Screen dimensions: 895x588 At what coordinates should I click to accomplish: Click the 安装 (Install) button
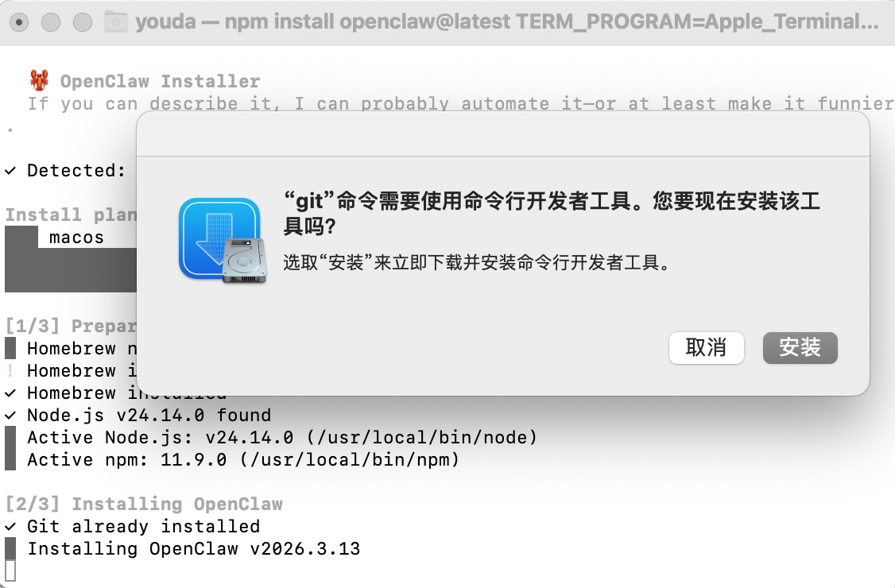point(800,348)
